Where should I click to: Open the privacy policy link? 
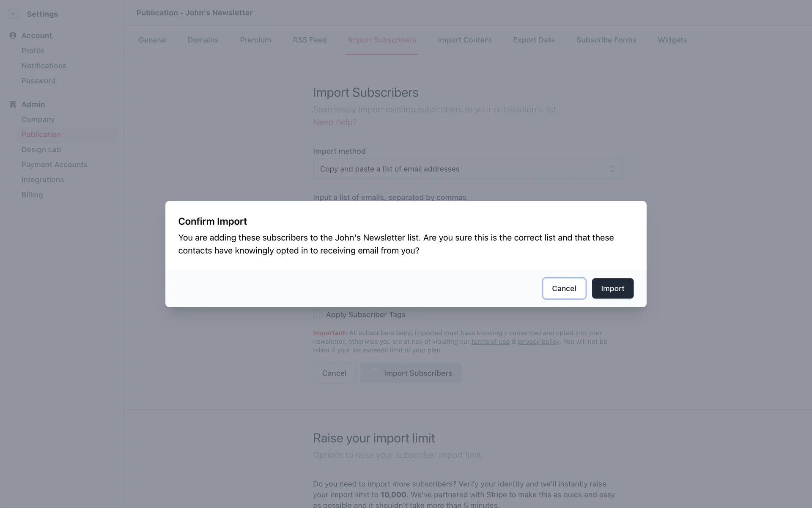(538, 342)
